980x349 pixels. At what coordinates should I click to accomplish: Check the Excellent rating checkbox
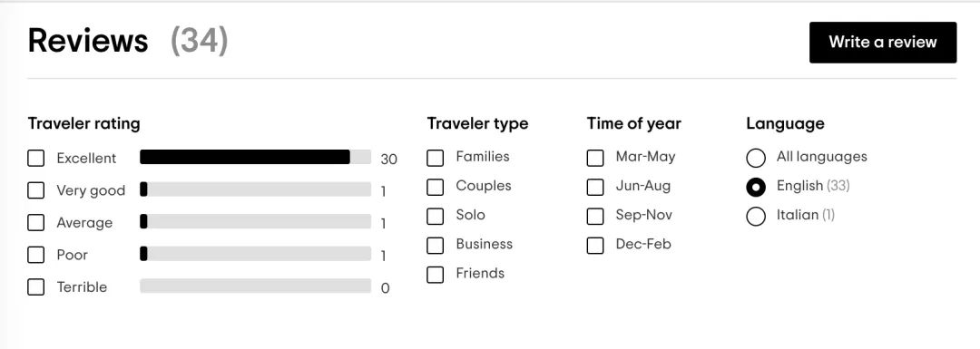coord(36,158)
